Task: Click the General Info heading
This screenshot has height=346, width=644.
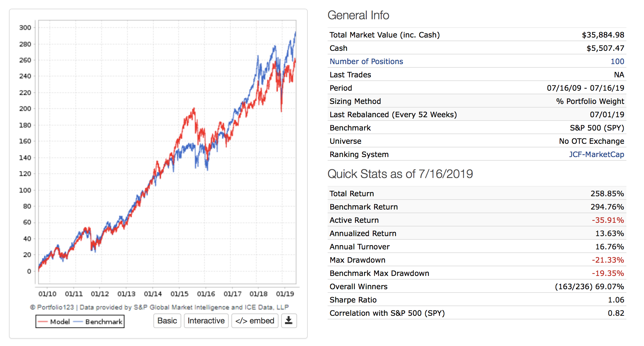Action: (x=358, y=15)
